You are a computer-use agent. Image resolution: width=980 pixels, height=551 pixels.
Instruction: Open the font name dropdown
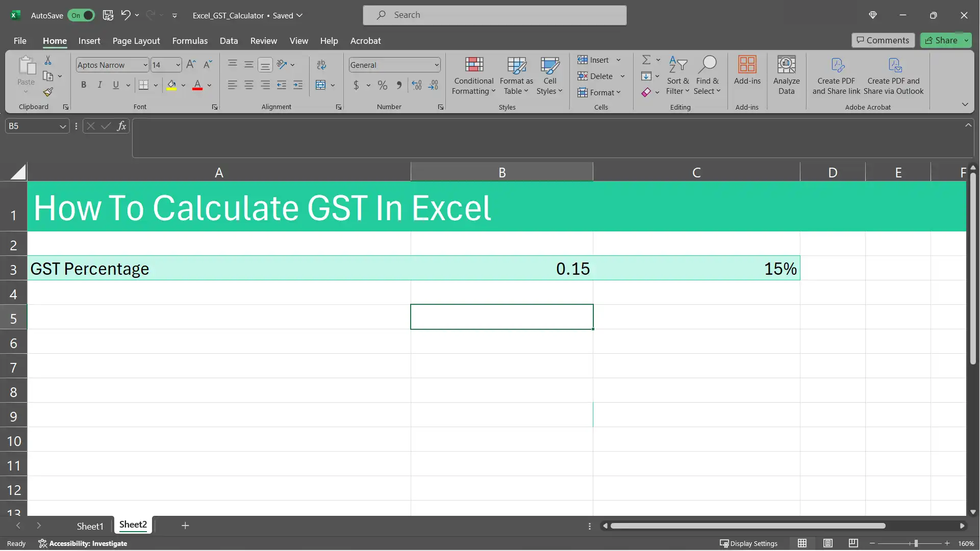point(145,65)
